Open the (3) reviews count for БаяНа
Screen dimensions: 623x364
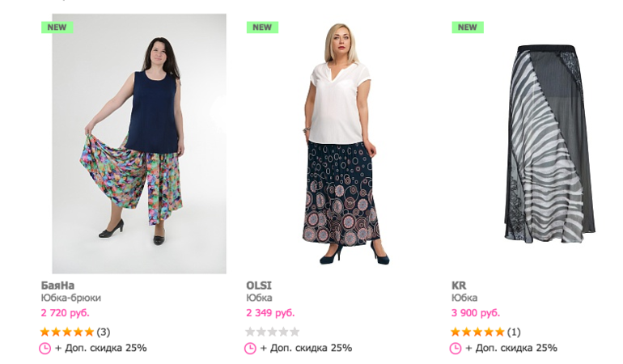pos(104,332)
